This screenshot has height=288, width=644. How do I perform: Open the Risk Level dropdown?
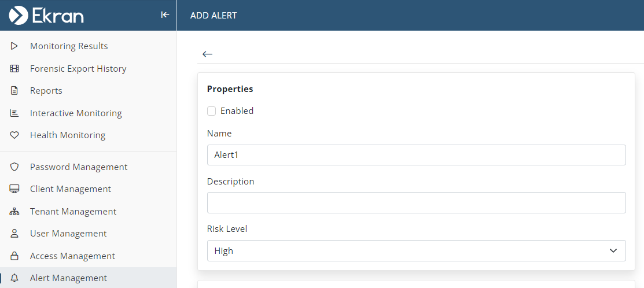(x=416, y=251)
